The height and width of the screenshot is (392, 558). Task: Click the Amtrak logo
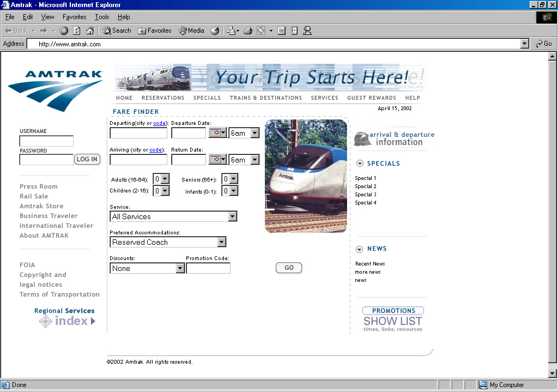click(x=56, y=91)
